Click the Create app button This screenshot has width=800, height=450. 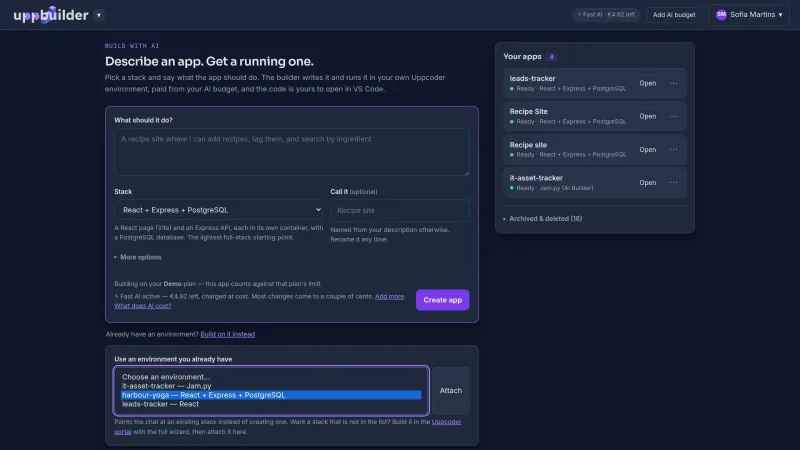[x=442, y=300]
